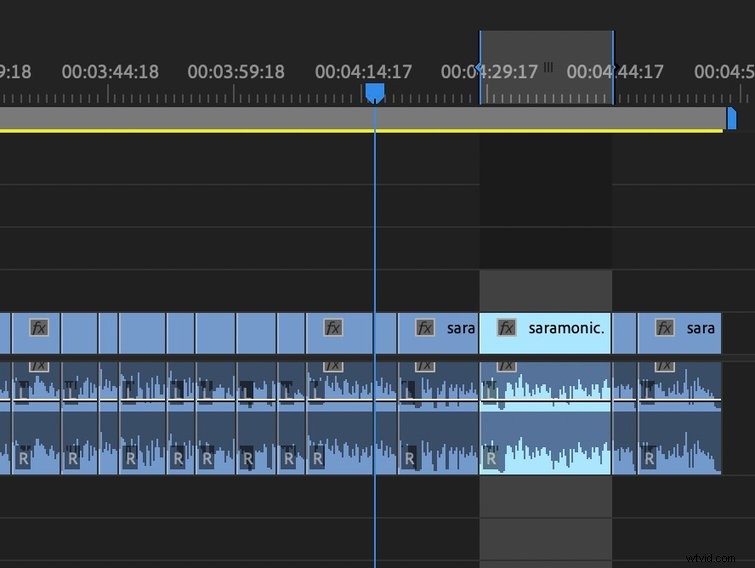
Task: Click the fx badge on the video clip left of the playhead
Action: (333, 328)
